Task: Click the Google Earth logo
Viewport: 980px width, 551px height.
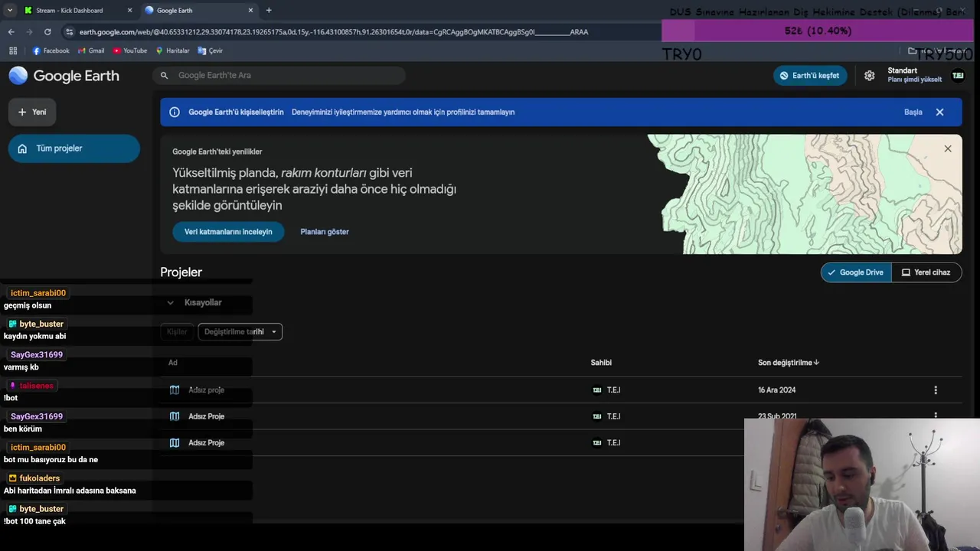Action: 64,76
